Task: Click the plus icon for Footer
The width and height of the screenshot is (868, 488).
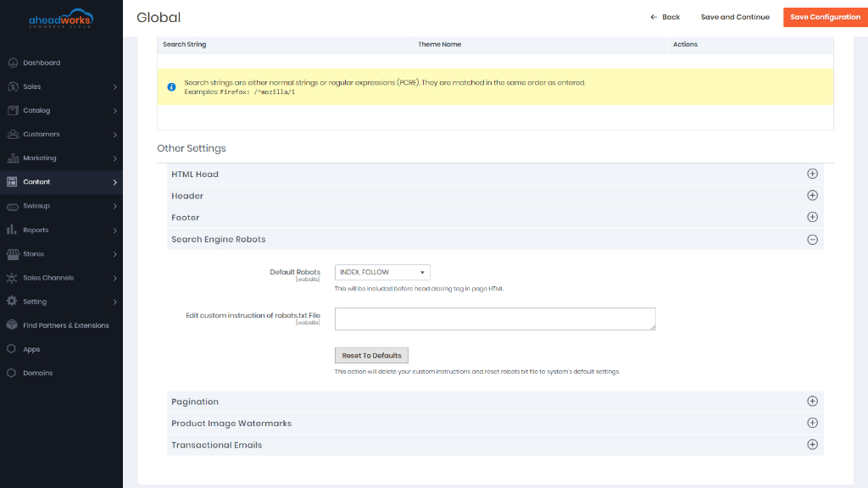Action: (812, 217)
